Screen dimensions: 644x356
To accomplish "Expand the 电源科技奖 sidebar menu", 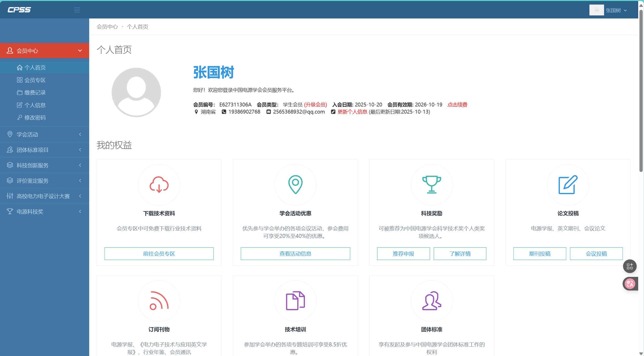I will [x=44, y=211].
